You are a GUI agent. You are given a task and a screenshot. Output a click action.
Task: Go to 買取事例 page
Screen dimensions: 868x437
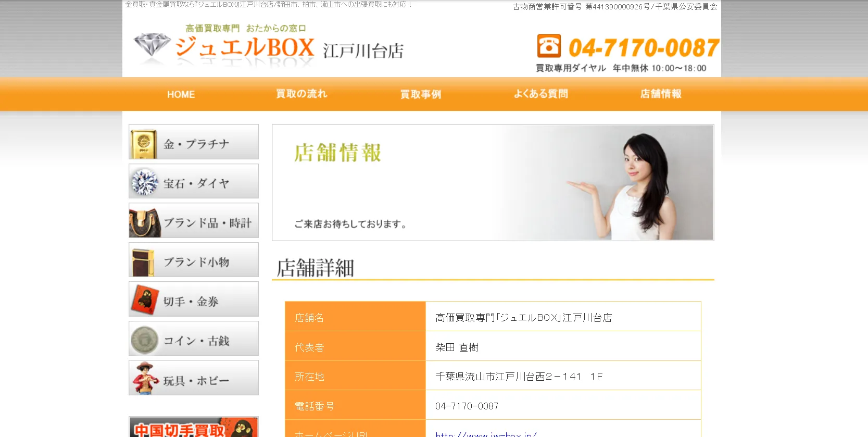[x=421, y=94]
